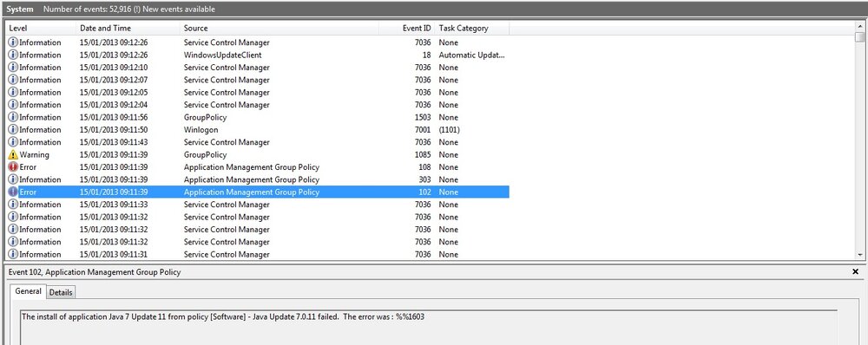This screenshot has height=345, width=868.
Task: Select event ID 7001 cell
Action: click(x=423, y=130)
